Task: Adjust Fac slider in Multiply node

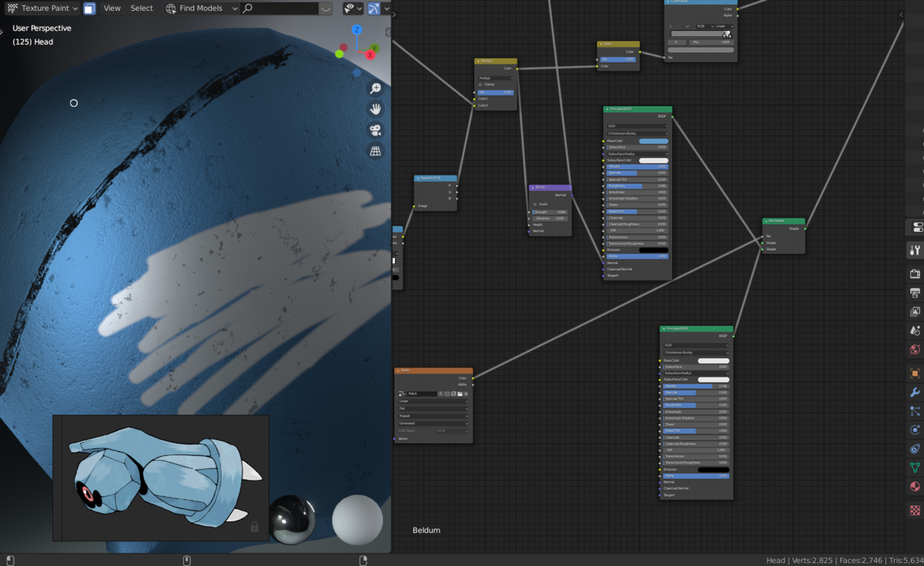Action: click(496, 92)
